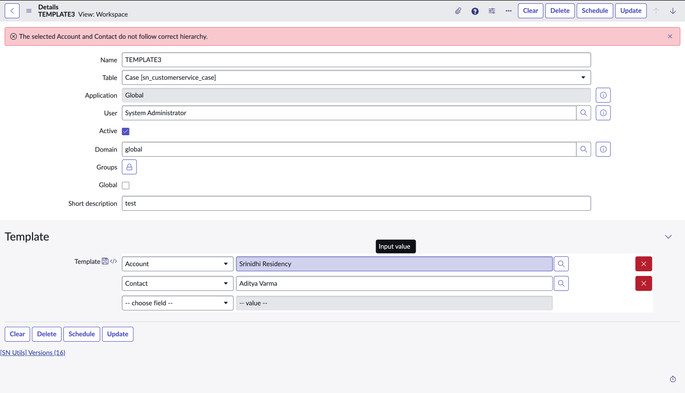Open the help question mark icon
Screen dimensions: 685x393
[x=475, y=11]
